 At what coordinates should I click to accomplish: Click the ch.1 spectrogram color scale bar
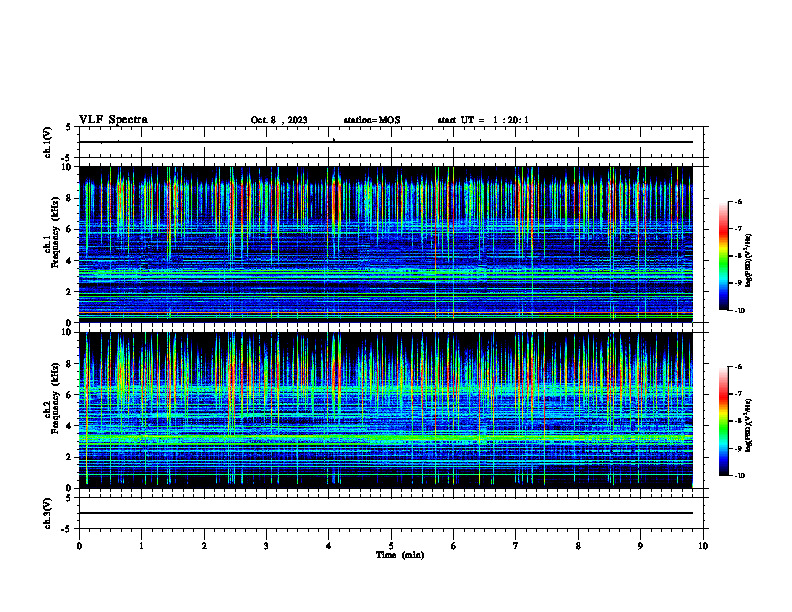pyautogui.click(x=723, y=256)
